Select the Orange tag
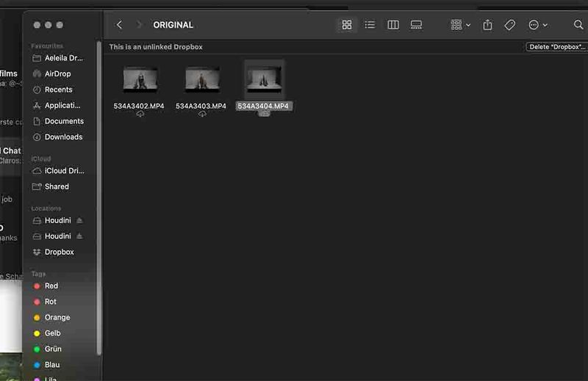Viewport: 588px width, 381px height. (59, 317)
